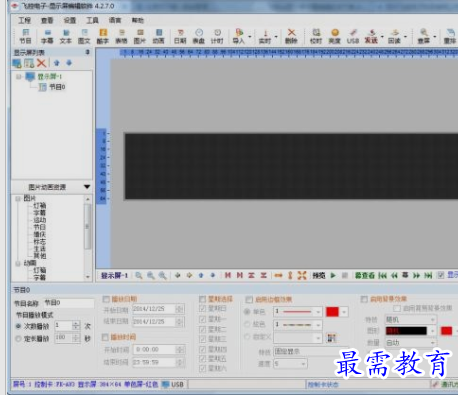Click the 表格 table toolbar icon
This screenshot has width=458, height=395.
click(121, 36)
